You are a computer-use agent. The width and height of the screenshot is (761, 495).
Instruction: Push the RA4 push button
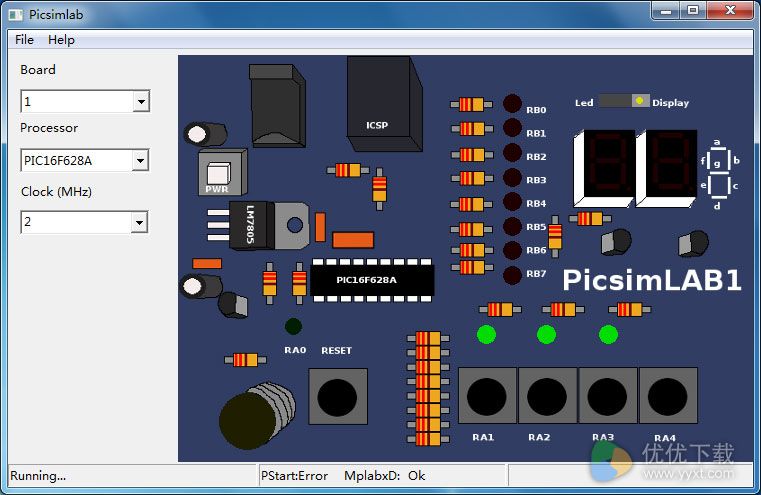pos(668,396)
